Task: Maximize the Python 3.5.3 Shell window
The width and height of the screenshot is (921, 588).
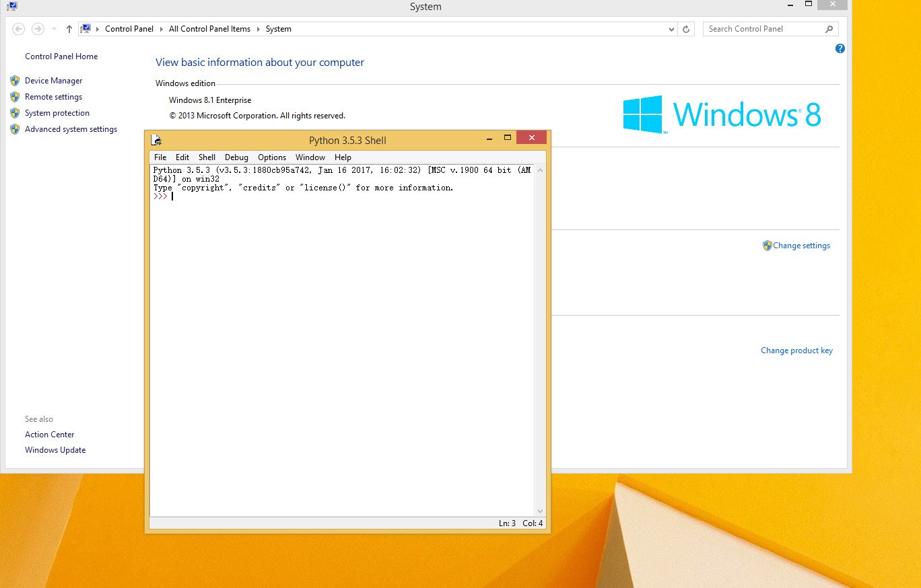Action: 508,138
